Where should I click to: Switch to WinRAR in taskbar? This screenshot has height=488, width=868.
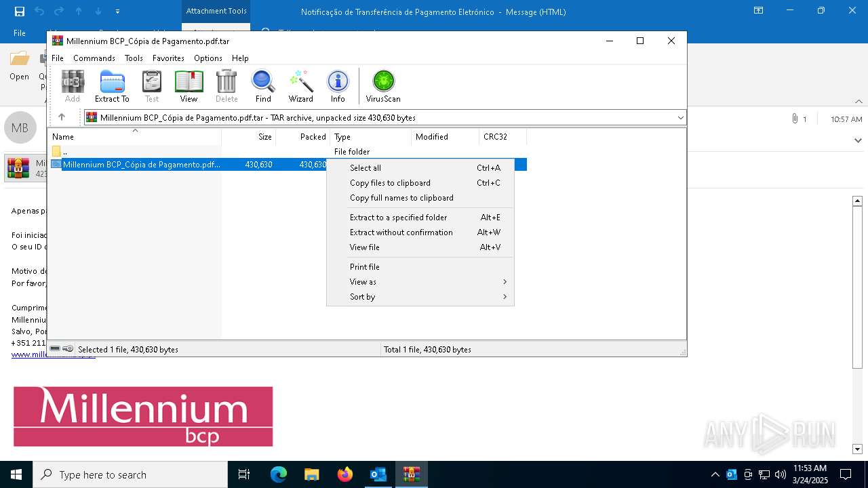coord(411,474)
